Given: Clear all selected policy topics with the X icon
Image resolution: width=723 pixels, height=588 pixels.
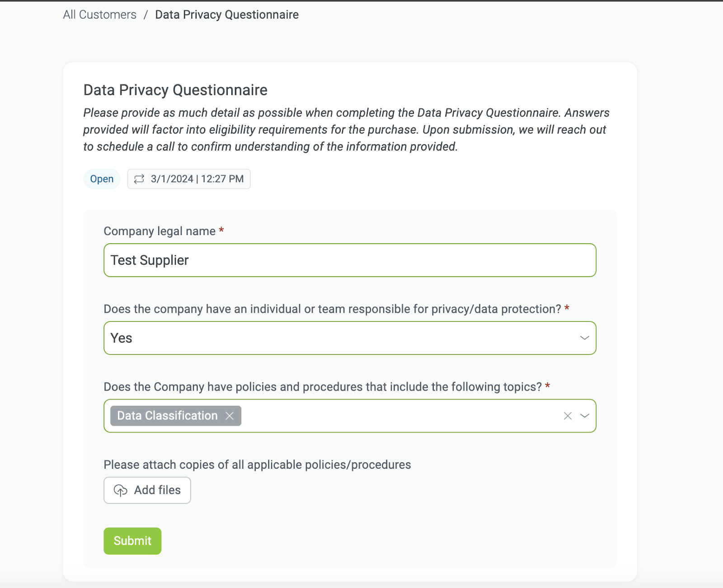Looking at the screenshot, I should click(568, 415).
